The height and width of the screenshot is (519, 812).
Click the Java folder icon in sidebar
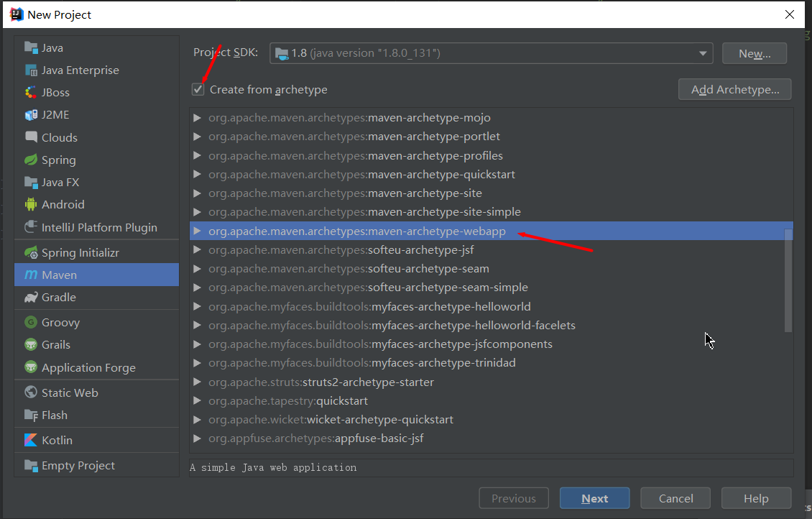pos(31,47)
